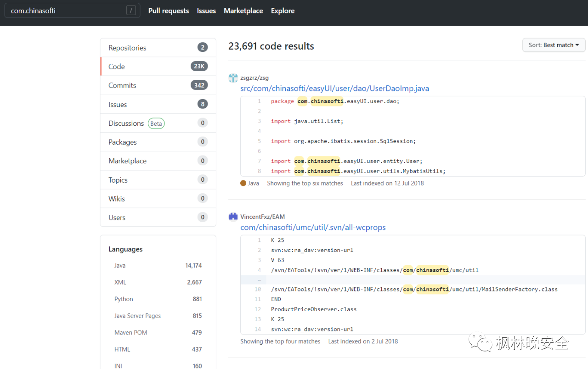
Task: Click the MailSenderFactory.class path line
Action: pyautogui.click(x=414, y=289)
